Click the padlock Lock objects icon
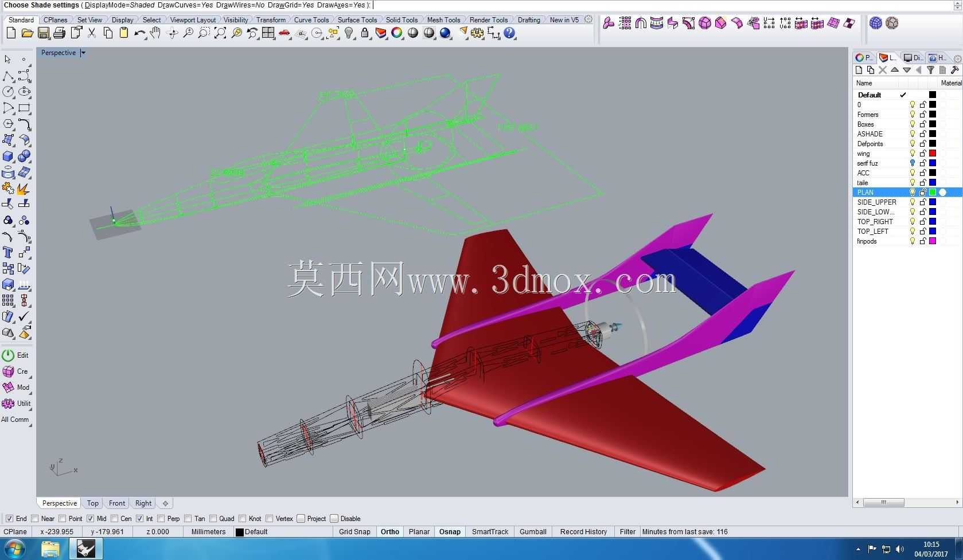The image size is (963, 560). tap(365, 33)
